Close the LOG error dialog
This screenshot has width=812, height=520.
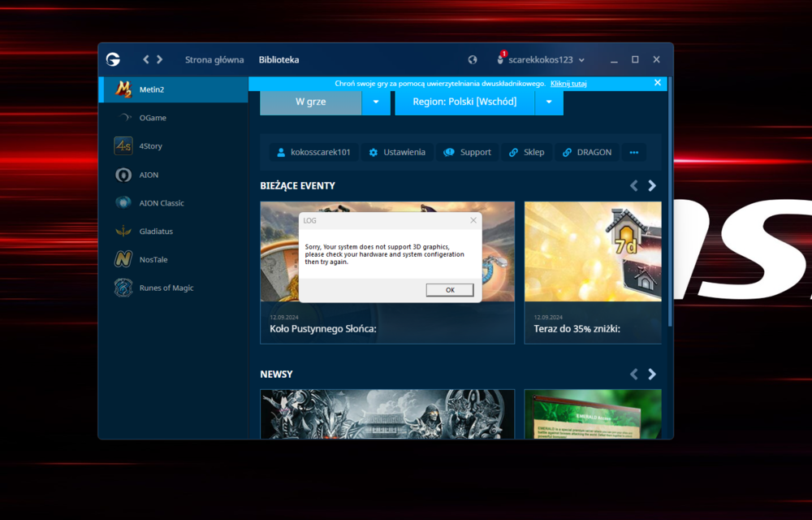coord(473,221)
